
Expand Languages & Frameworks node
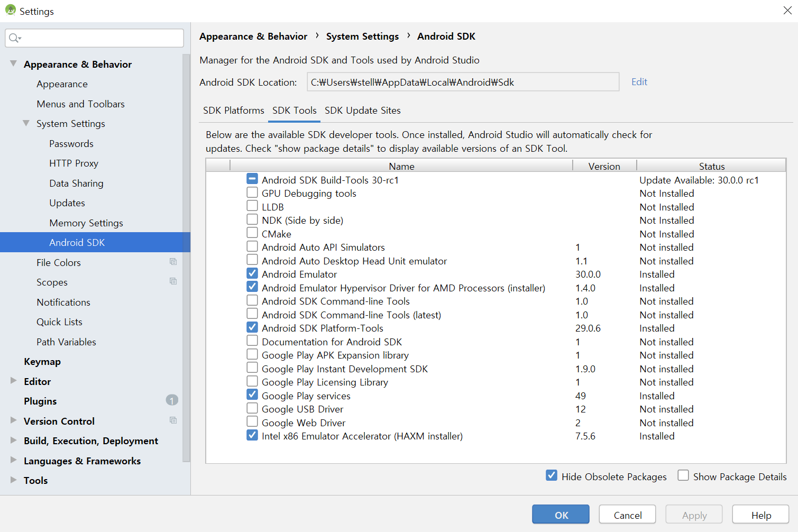13,460
